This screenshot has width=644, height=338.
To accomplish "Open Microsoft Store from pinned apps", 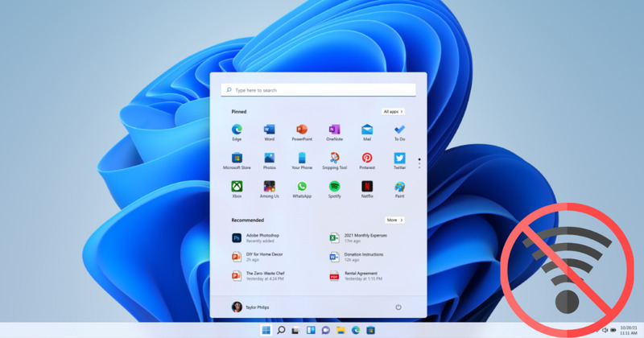I will [x=237, y=161].
